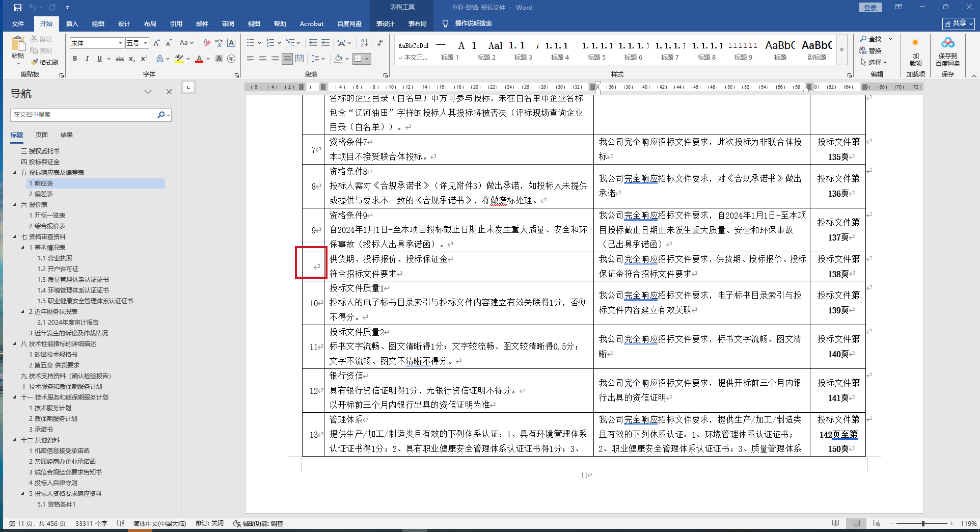Collapse the 七 资格审查资料 heading
This screenshot has width=980, height=532.
pyautogui.click(x=15, y=237)
